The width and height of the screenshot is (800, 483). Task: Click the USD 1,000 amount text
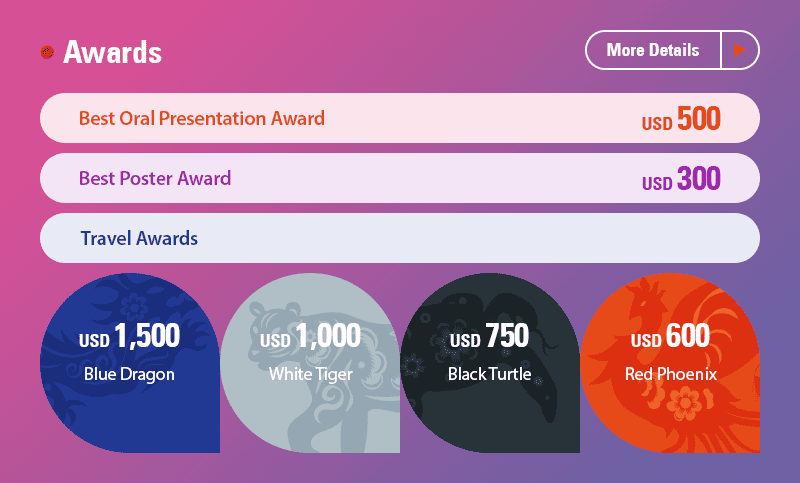[x=310, y=337]
